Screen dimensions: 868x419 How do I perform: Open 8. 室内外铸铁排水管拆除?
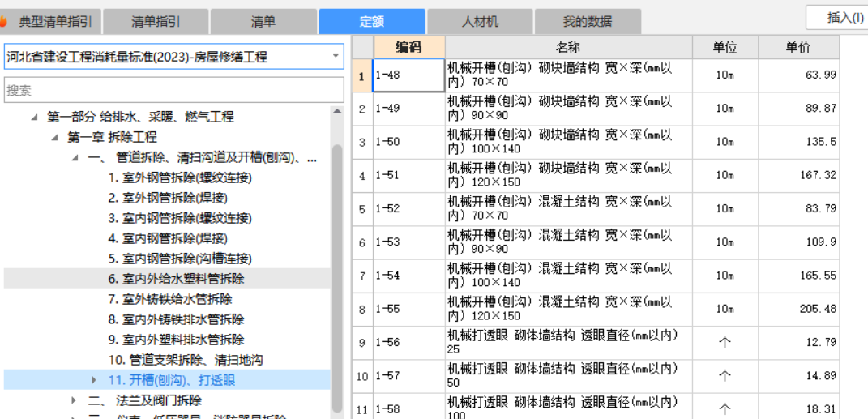(176, 319)
